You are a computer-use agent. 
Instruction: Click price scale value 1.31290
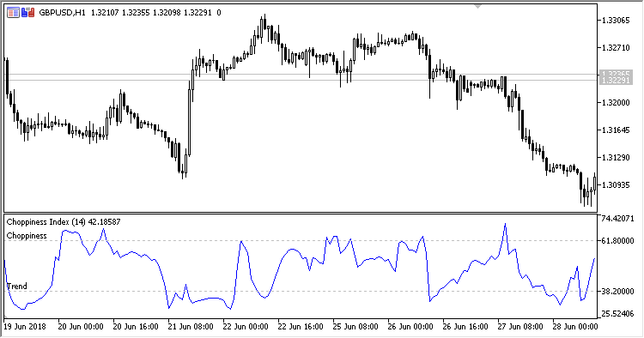pyautogui.click(x=616, y=158)
